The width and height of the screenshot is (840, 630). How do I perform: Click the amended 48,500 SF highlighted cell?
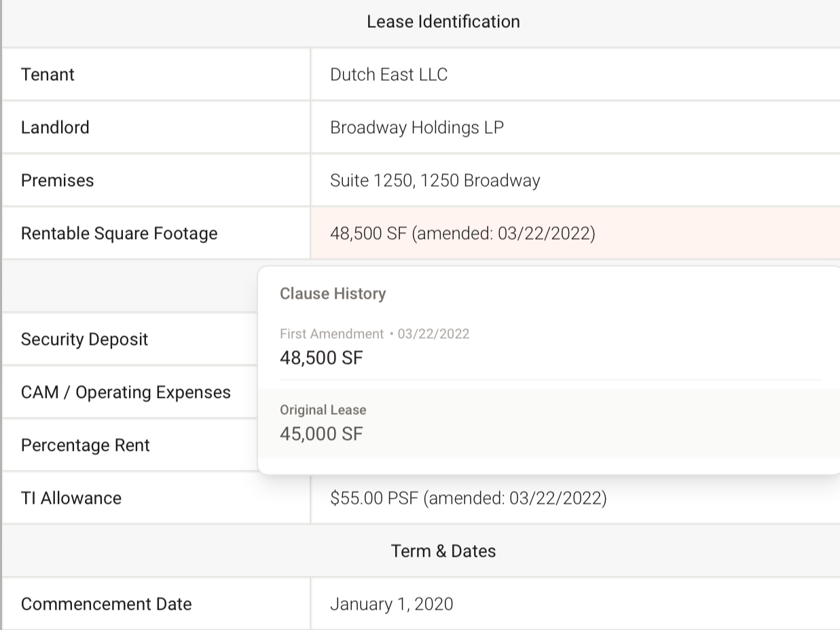click(x=462, y=234)
